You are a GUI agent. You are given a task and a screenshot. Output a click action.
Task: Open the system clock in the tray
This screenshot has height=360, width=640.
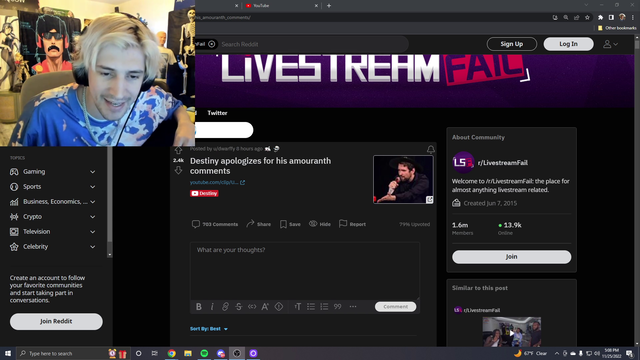612,353
